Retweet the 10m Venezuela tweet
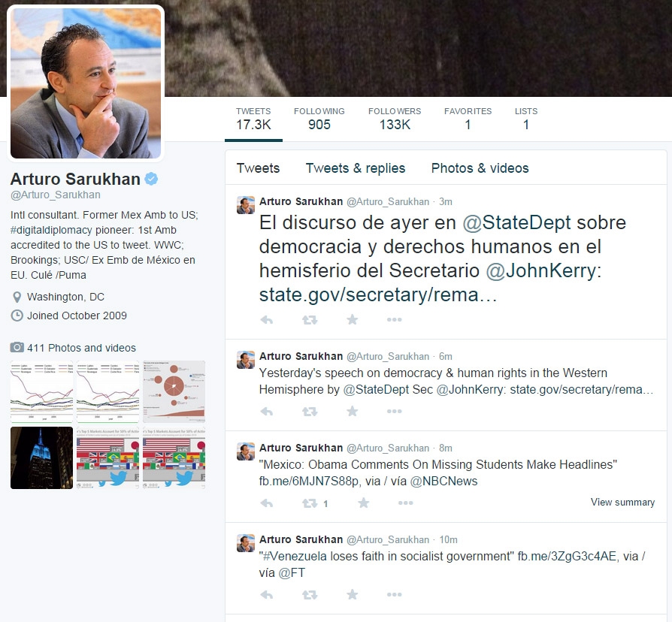Image resolution: width=672 pixels, height=622 pixels. [310, 595]
